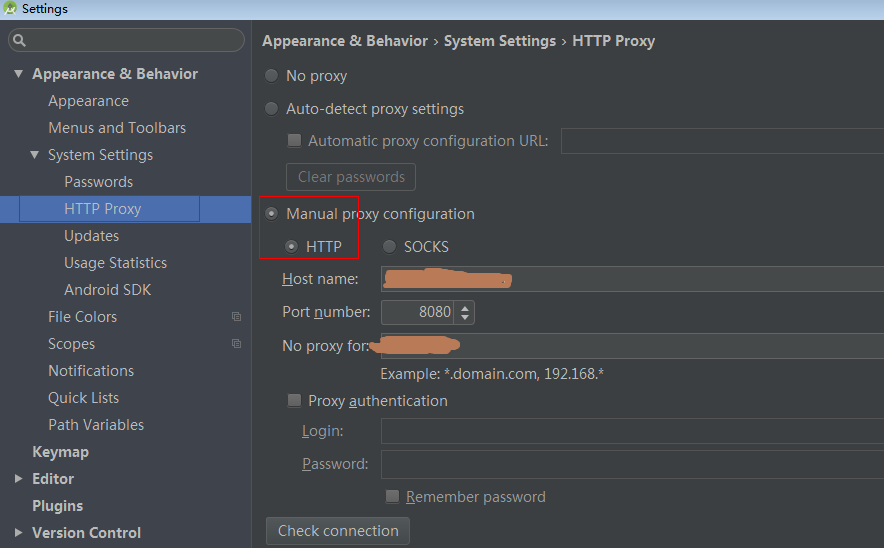The height and width of the screenshot is (548, 884).
Task: Expand the Version Control tree node
Action: coord(19,532)
